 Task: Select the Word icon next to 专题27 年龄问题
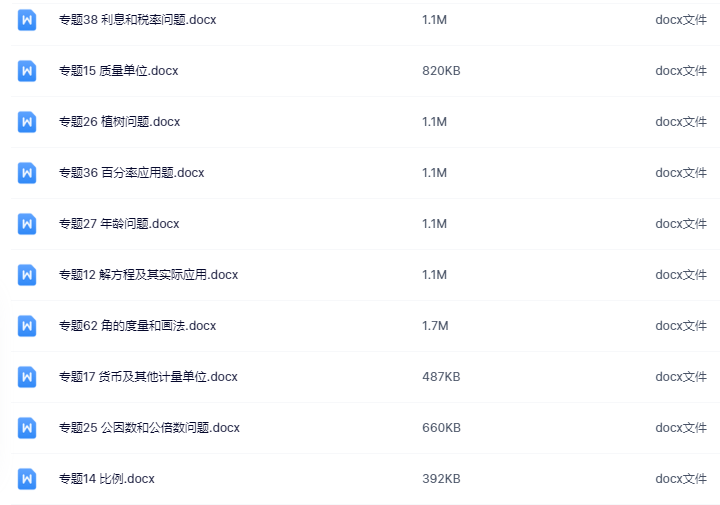[27, 224]
